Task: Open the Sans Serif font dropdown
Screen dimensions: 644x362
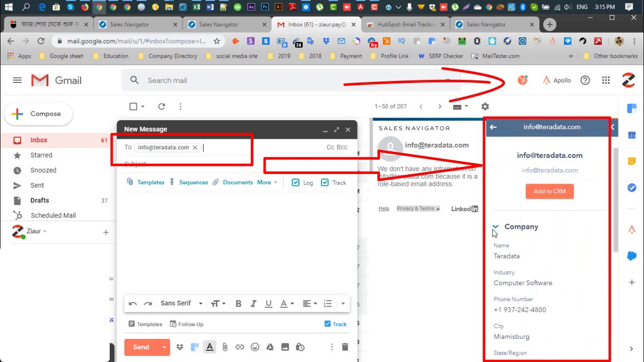Action: pos(181,303)
